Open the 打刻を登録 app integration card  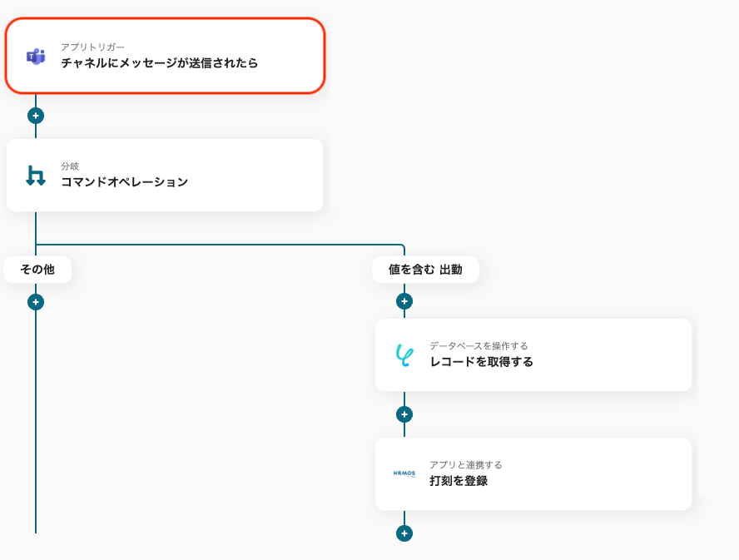(x=533, y=473)
